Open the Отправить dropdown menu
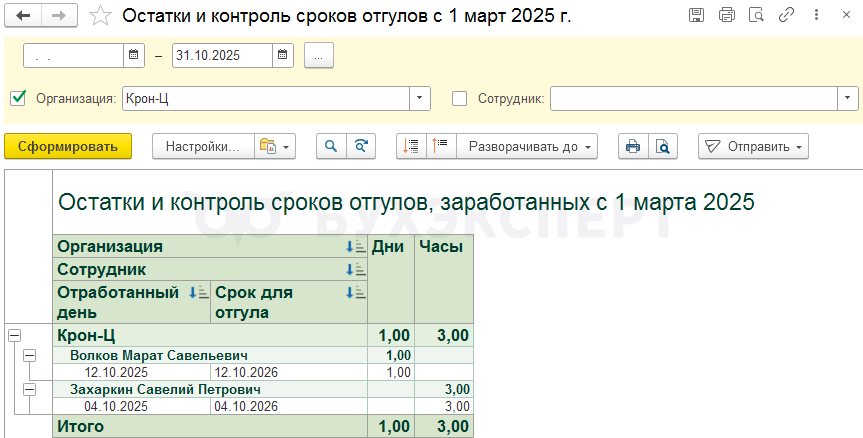The width and height of the screenshot is (863, 438). [x=753, y=146]
